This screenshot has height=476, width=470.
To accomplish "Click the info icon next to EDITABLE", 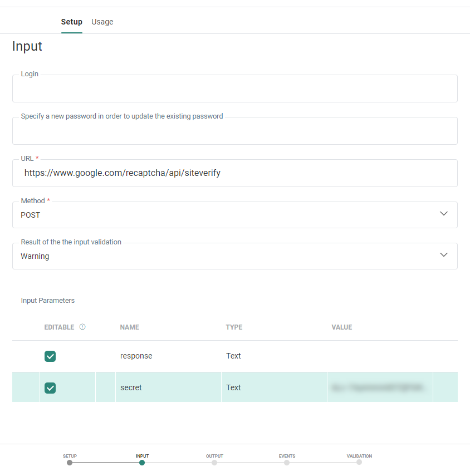I will 82,327.
